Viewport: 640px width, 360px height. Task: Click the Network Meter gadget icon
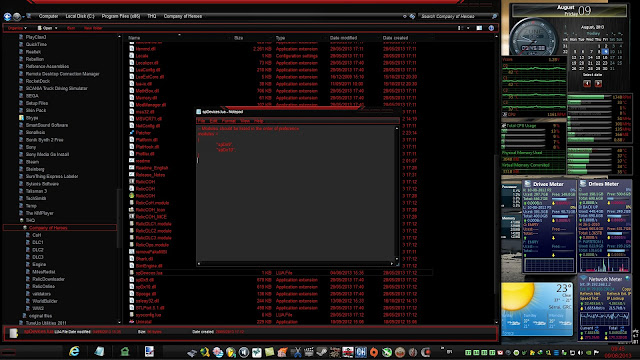click(583, 279)
